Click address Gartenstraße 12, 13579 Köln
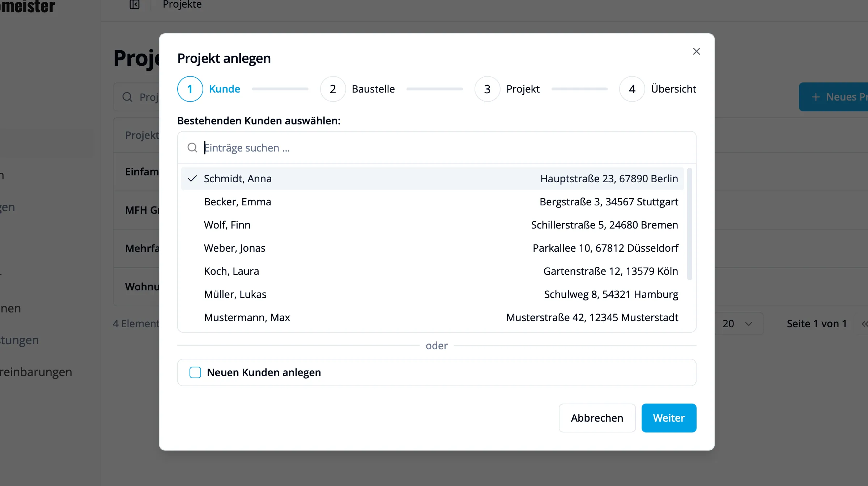Image resolution: width=868 pixels, height=486 pixels. [611, 271]
